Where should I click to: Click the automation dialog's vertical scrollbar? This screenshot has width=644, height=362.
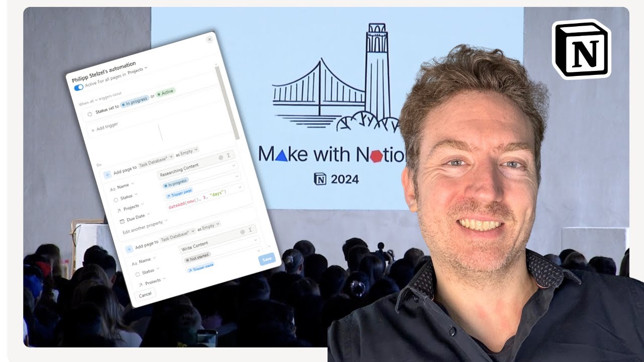coord(227,103)
